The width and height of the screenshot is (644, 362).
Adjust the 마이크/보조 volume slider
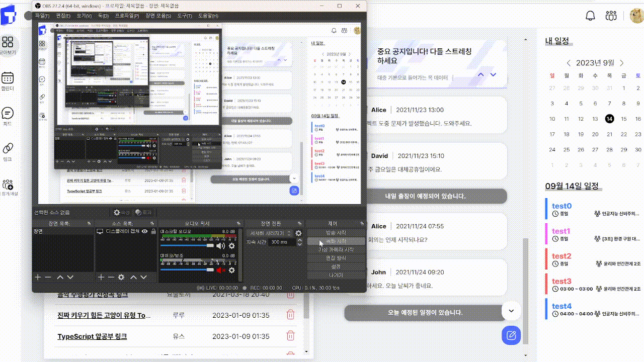pyautogui.click(x=187, y=270)
